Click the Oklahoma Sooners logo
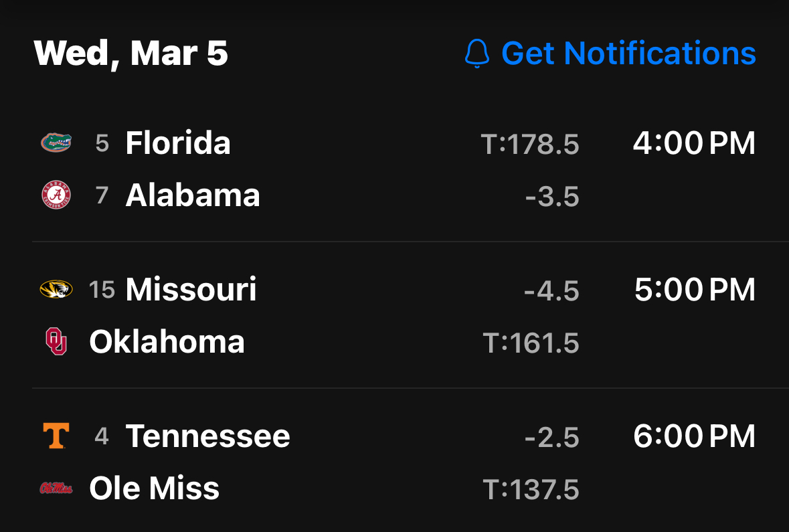Viewport: 789px width, 532px height. pyautogui.click(x=56, y=341)
